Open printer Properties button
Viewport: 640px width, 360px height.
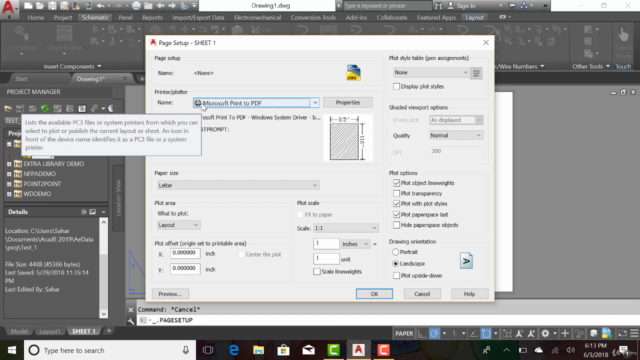(348, 102)
